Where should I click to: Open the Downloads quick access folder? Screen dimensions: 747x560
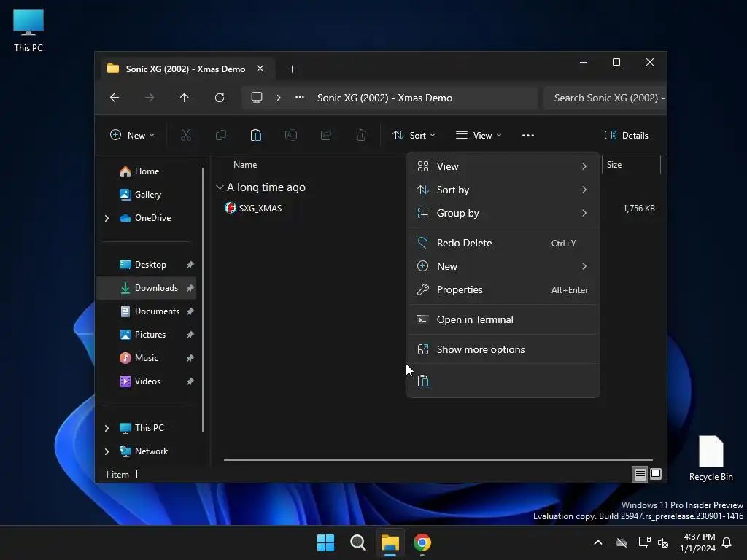pos(147,287)
